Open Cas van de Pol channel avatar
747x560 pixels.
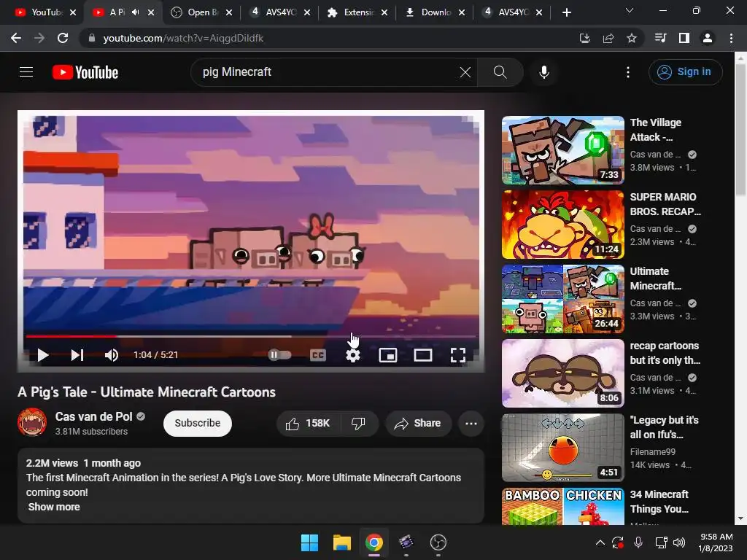click(x=32, y=422)
